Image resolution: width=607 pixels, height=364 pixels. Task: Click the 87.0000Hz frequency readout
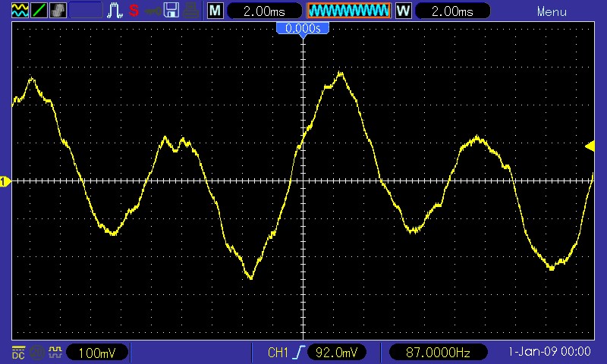[x=438, y=353]
